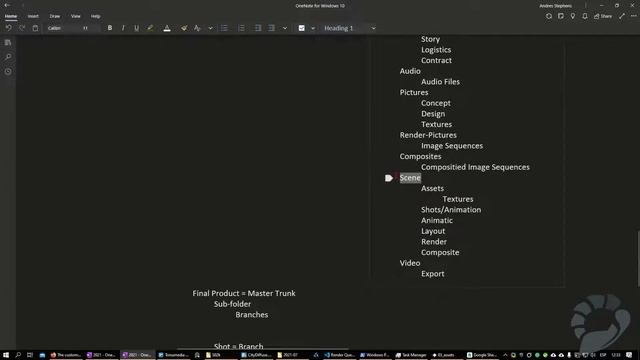Open the Help tab
This screenshot has height=360, width=640.
tap(96, 16)
